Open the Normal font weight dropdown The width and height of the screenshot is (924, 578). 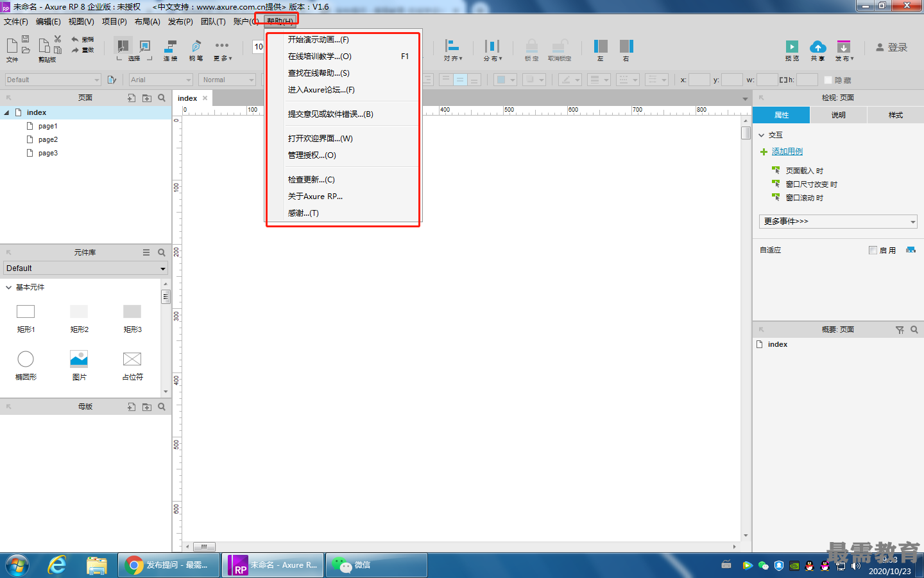coord(227,80)
